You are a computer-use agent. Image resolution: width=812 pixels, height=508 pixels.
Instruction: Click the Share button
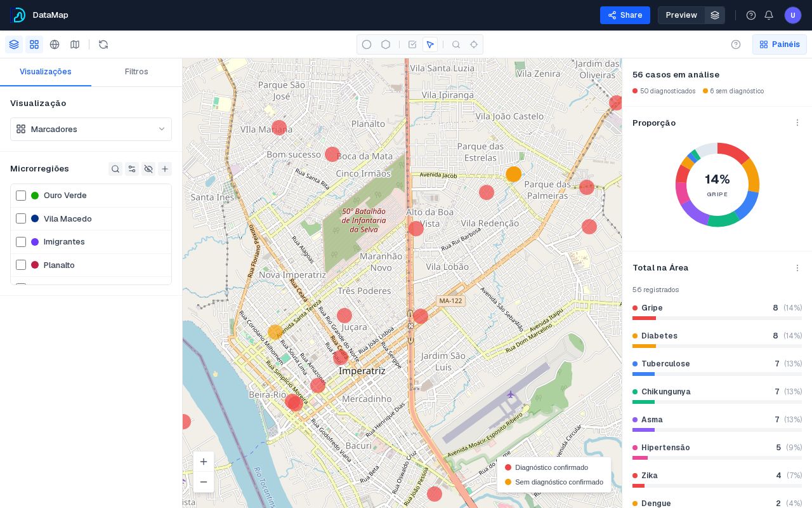coord(625,15)
